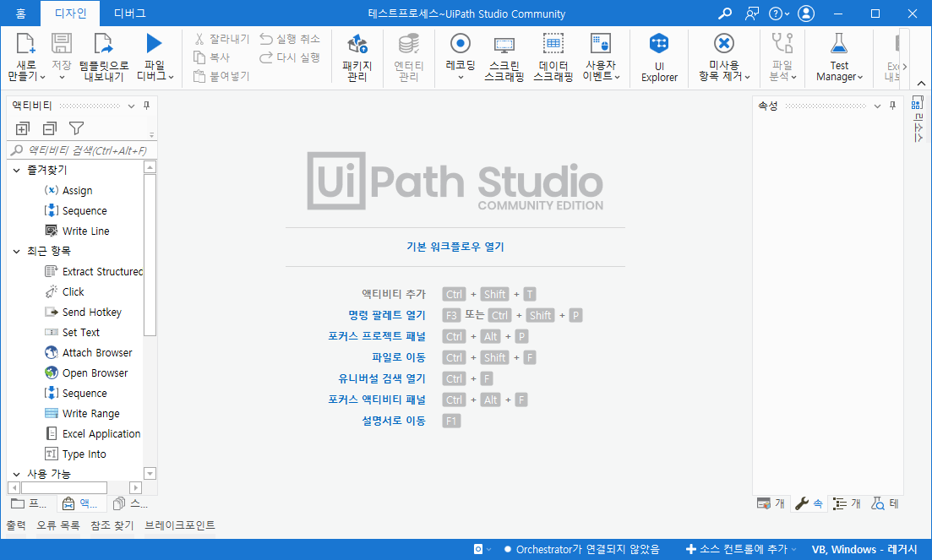Screen dimensions: 932x560
Task: Click Redo (다시 실행)
Action: (290, 57)
